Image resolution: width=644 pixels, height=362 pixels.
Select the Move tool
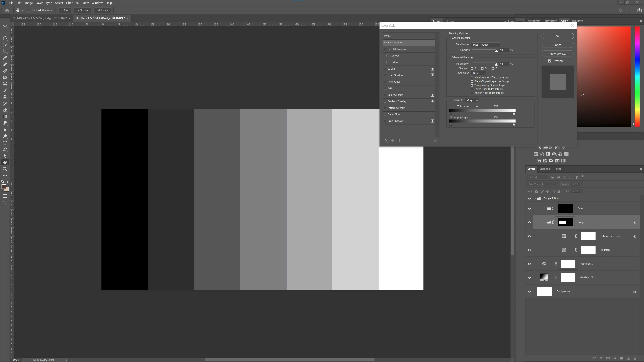click(x=5, y=25)
